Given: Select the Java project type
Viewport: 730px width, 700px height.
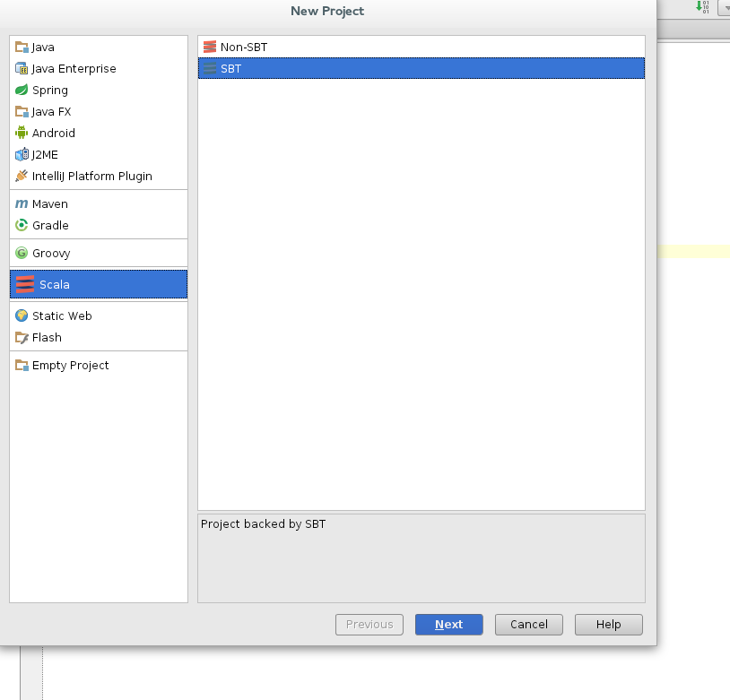Looking at the screenshot, I should (43, 47).
